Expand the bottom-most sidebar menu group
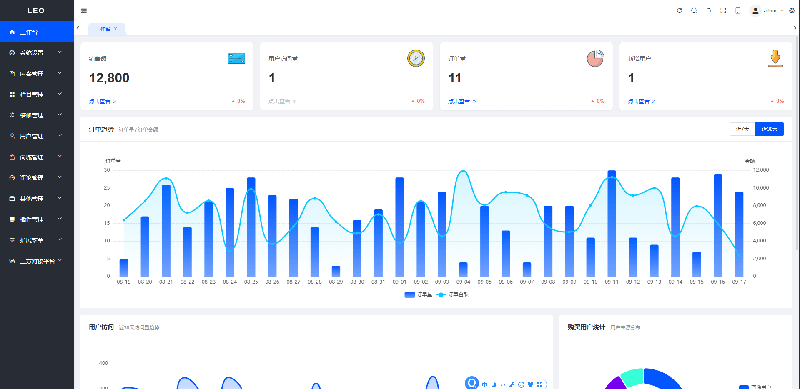The height and width of the screenshot is (389, 800). coord(37,261)
